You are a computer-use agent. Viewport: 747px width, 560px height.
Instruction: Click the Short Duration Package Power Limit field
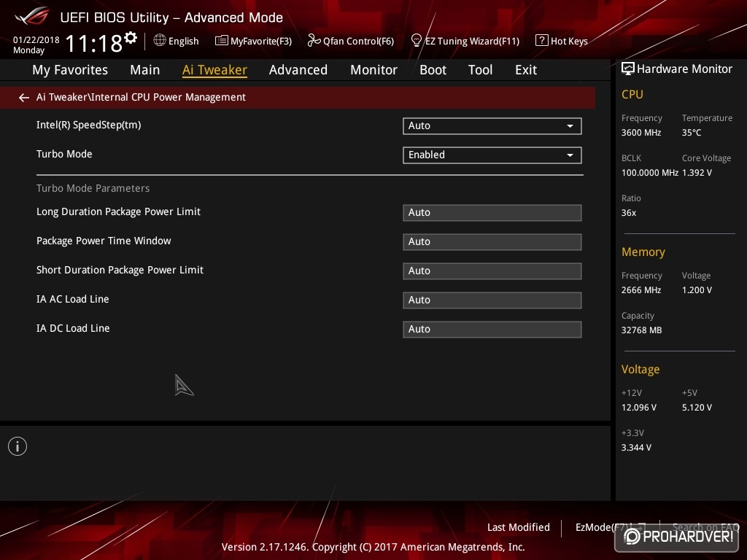point(492,271)
